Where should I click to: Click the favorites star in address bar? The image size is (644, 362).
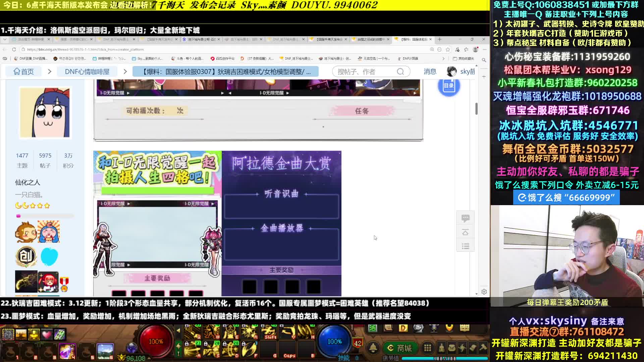pyautogui.click(x=447, y=49)
